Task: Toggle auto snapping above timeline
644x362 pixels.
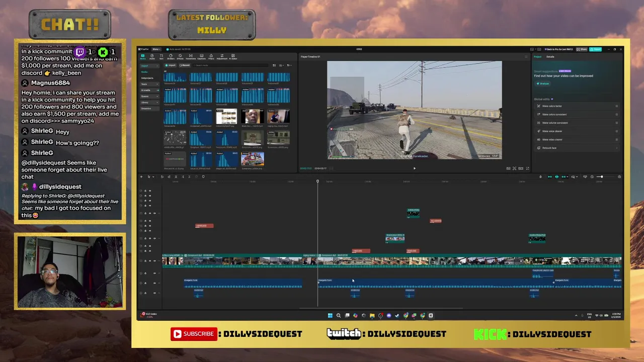Action: pos(557,176)
